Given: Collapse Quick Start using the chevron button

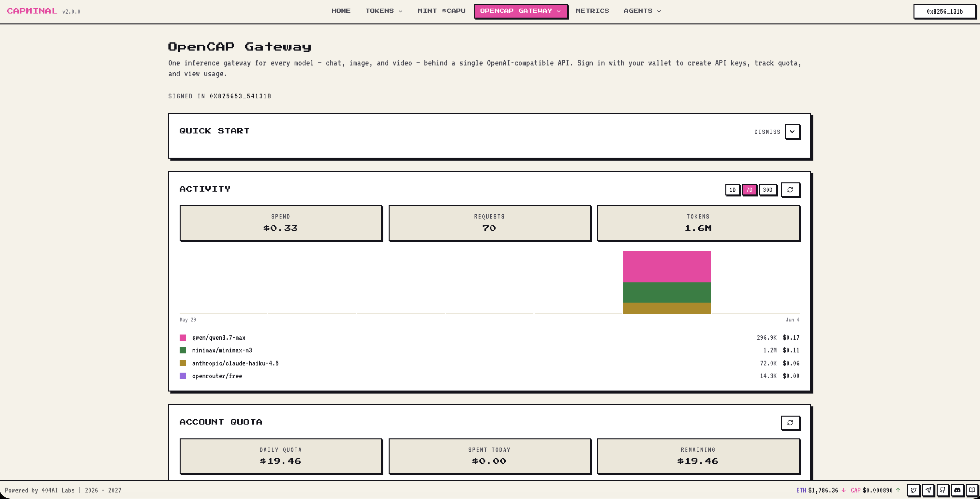Looking at the screenshot, I should pyautogui.click(x=792, y=132).
